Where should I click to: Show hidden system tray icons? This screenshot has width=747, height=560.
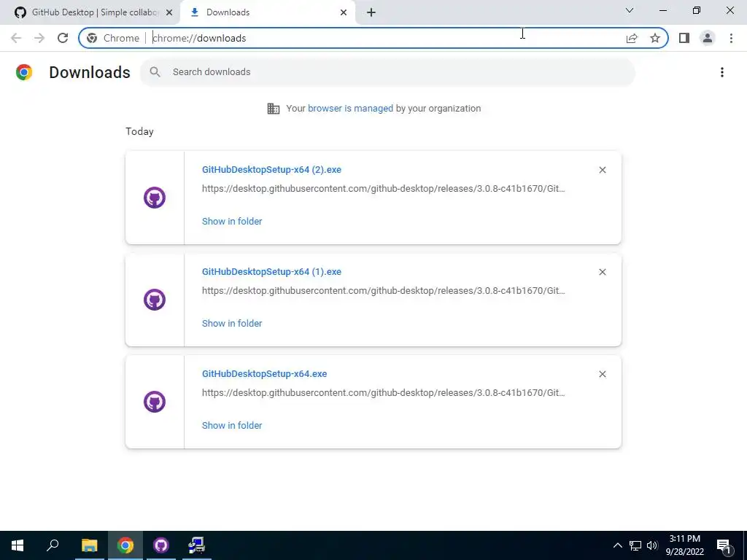tap(617, 545)
